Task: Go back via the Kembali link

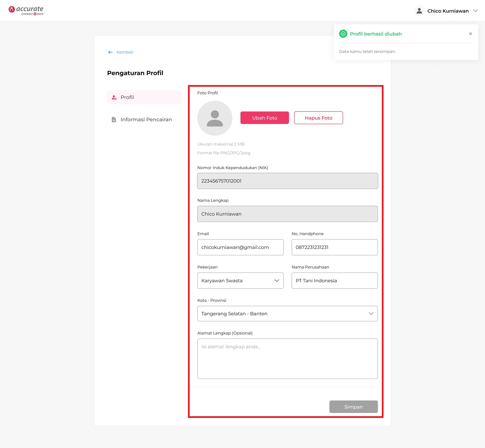Action: pyautogui.click(x=125, y=52)
